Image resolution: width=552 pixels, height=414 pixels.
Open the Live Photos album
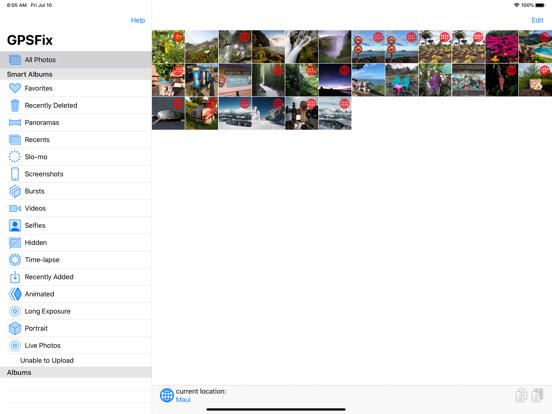point(76,345)
